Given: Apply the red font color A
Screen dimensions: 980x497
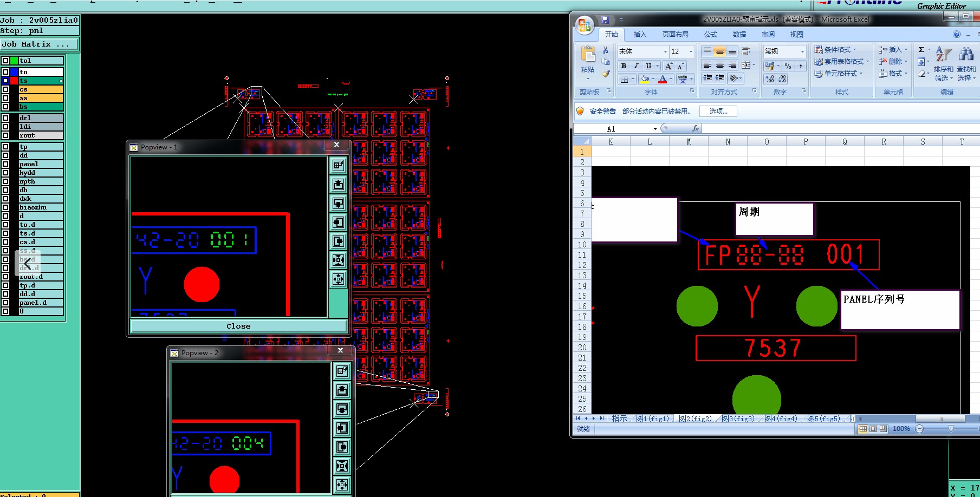Looking at the screenshot, I should pos(663,79).
